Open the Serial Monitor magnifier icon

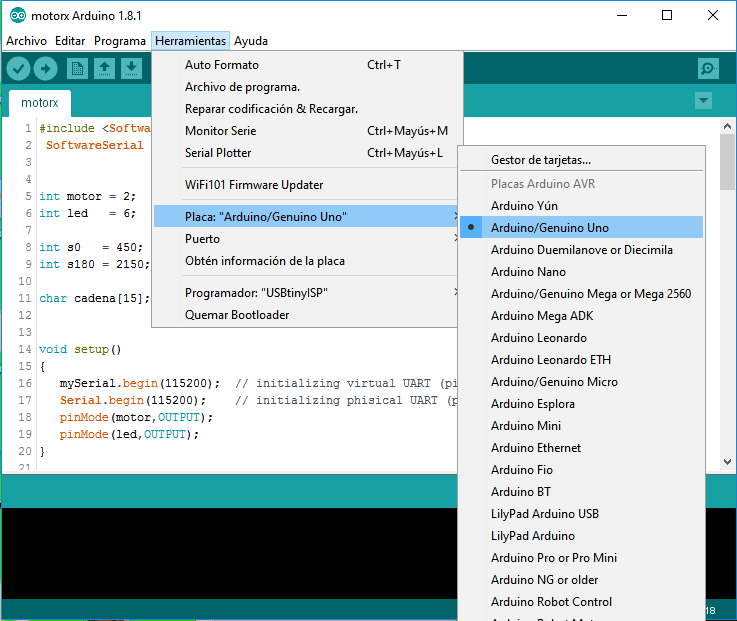pos(708,69)
